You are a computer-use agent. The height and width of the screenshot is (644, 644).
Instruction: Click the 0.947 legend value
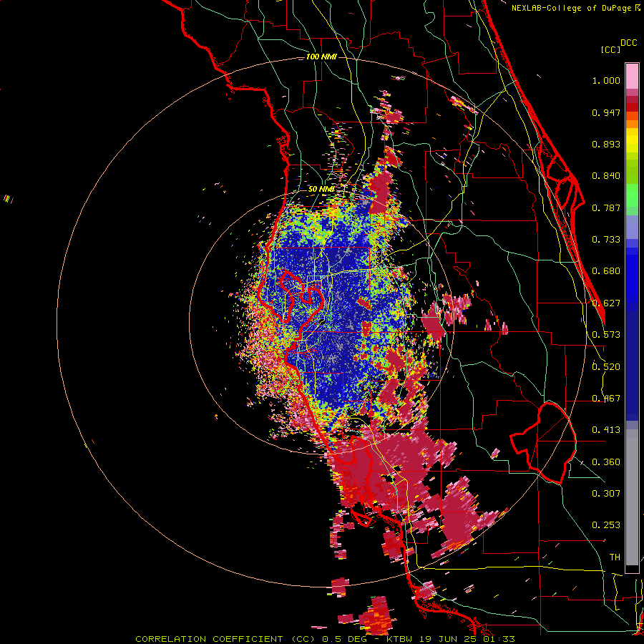click(606, 112)
